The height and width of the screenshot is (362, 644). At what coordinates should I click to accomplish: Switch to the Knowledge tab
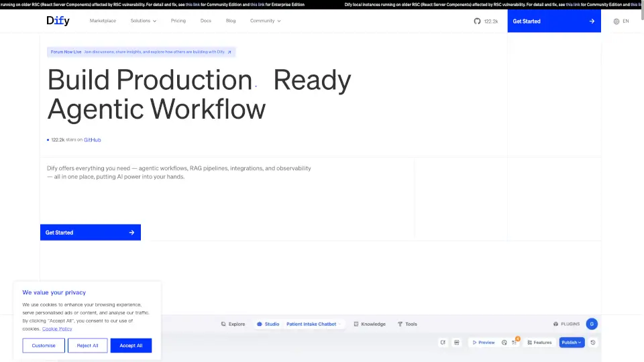(370, 324)
